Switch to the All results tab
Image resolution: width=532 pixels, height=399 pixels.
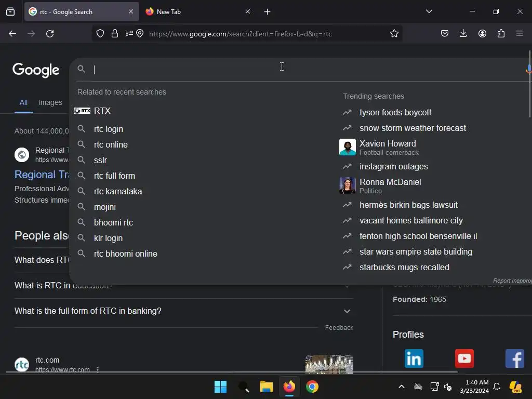23,102
